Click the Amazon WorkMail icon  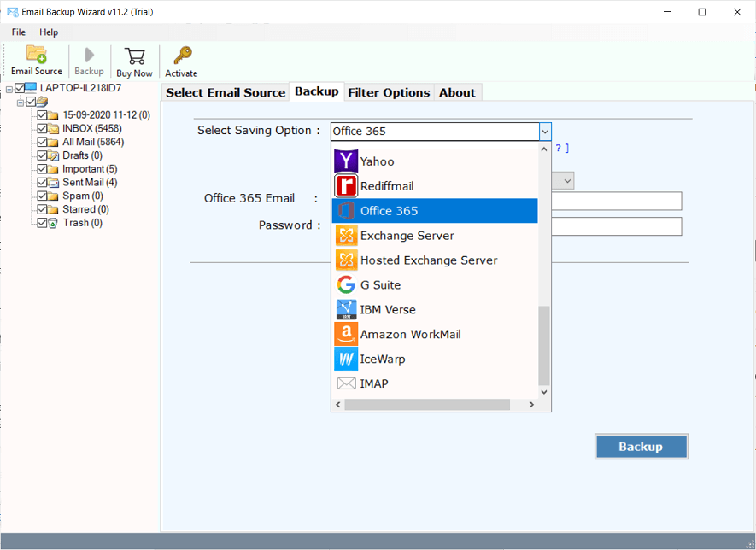pos(346,334)
